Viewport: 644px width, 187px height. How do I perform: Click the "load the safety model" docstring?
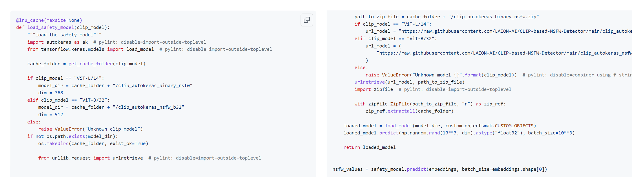tap(64, 35)
